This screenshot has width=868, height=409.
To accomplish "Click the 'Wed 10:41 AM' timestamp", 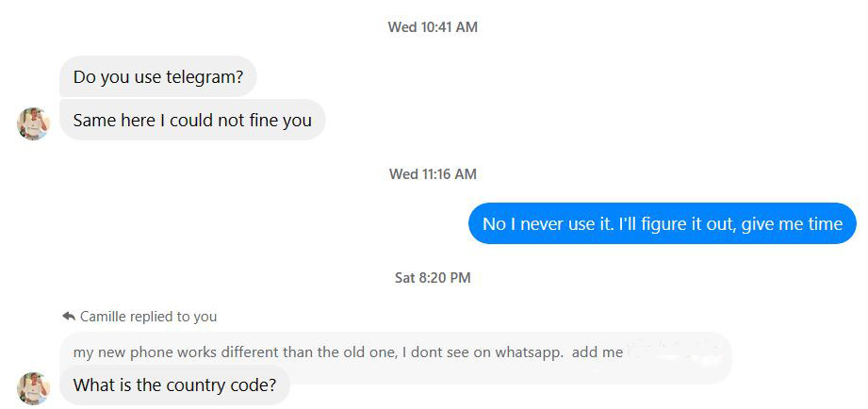I will pyautogui.click(x=433, y=27).
